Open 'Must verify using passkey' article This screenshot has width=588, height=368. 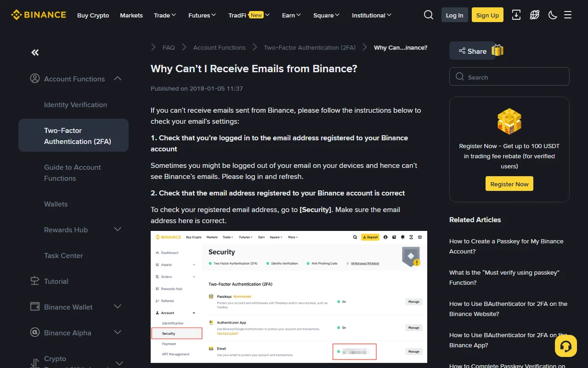click(x=504, y=277)
